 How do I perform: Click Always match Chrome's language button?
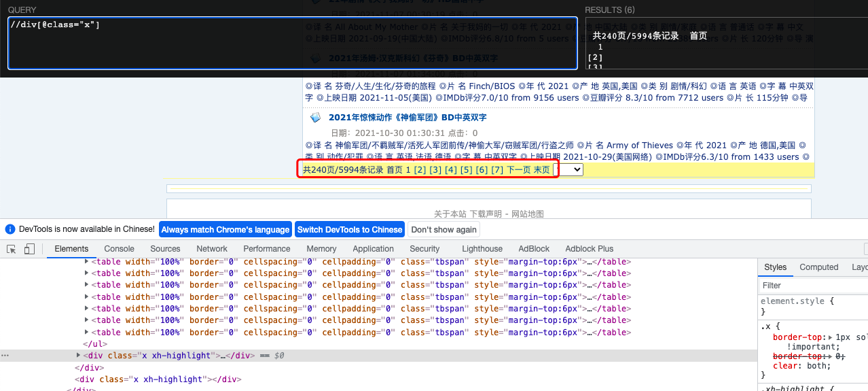click(225, 230)
